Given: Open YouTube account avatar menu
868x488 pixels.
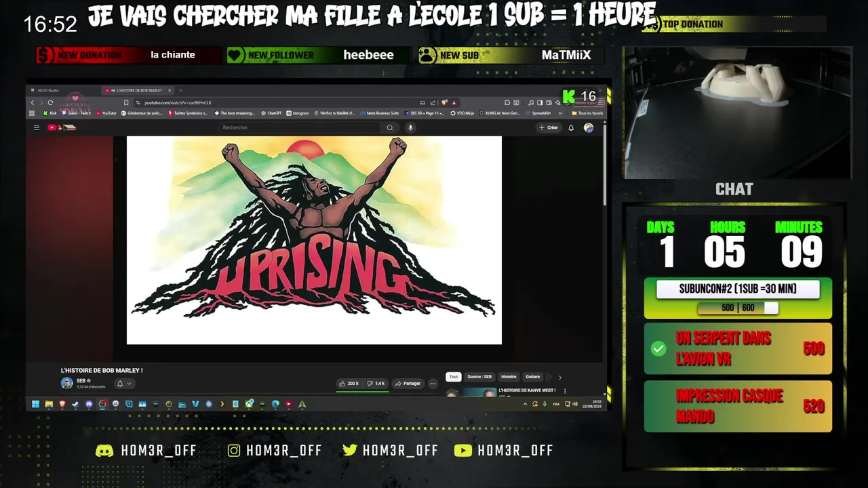Looking at the screenshot, I should tap(589, 127).
